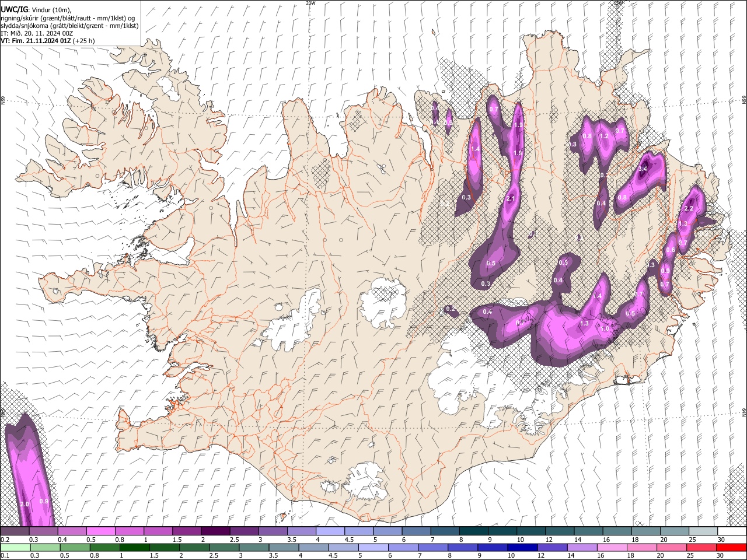Pick the white swatch at 30 on the top scale
The image size is (747, 560).
(732, 531)
